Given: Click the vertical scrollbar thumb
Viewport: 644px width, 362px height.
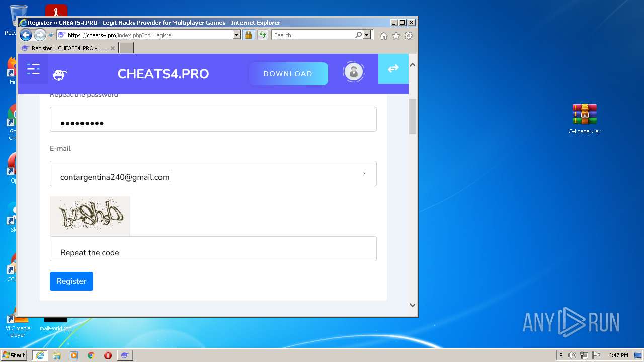Looking at the screenshot, I should (x=413, y=116).
